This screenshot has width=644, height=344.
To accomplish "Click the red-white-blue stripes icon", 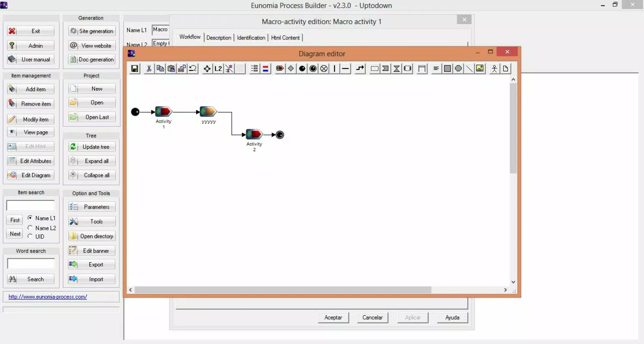I will pos(266,68).
